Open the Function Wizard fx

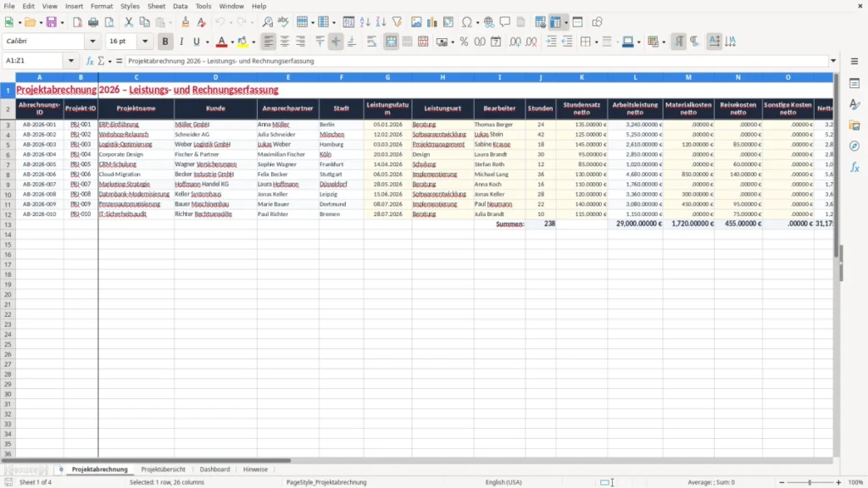pyautogui.click(x=90, y=61)
